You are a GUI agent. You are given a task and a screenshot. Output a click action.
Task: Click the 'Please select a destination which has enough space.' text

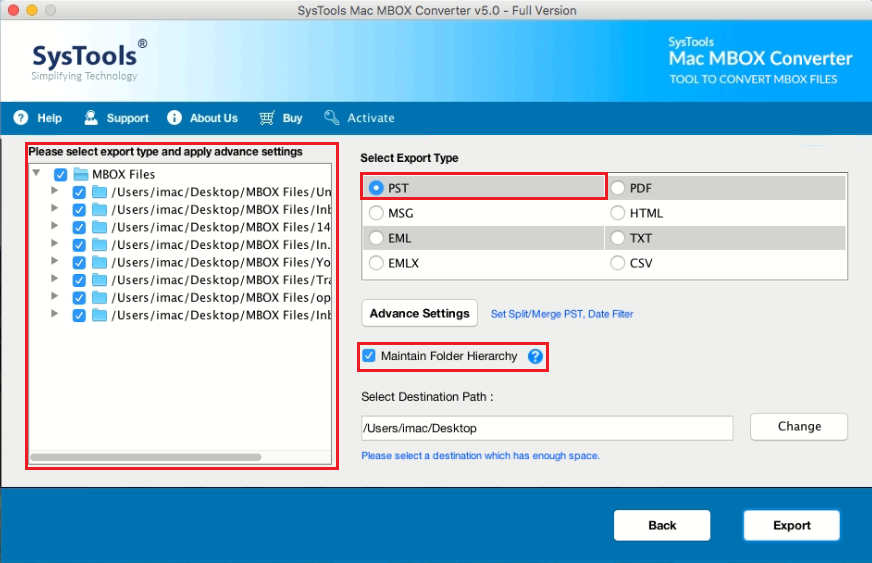pyautogui.click(x=480, y=456)
